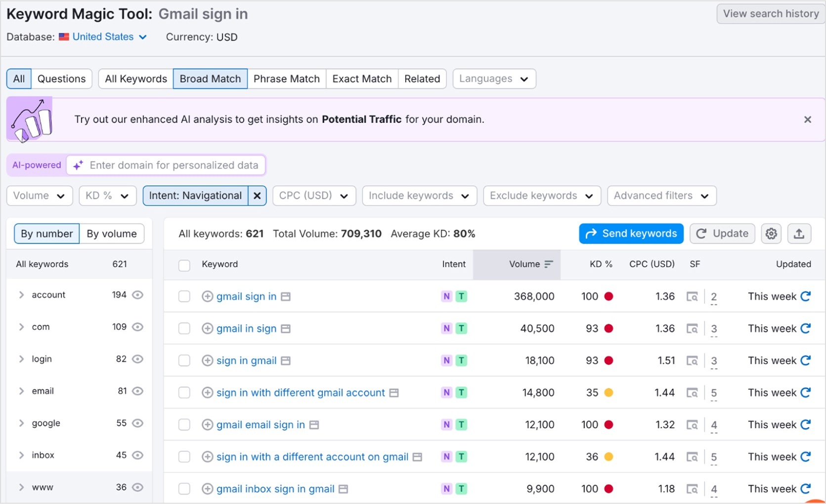Switch to Phrase Match tab

(287, 79)
